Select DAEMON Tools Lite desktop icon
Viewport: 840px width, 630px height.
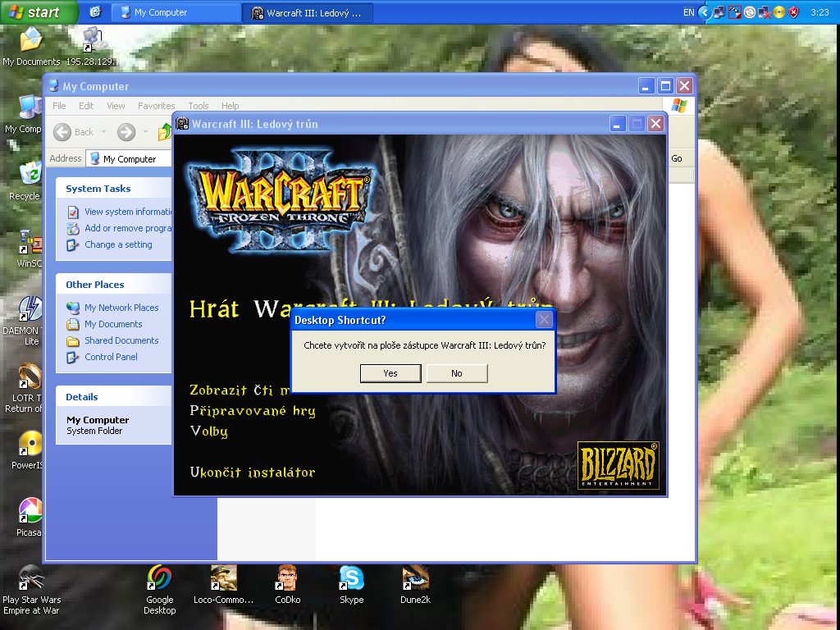tap(22, 321)
